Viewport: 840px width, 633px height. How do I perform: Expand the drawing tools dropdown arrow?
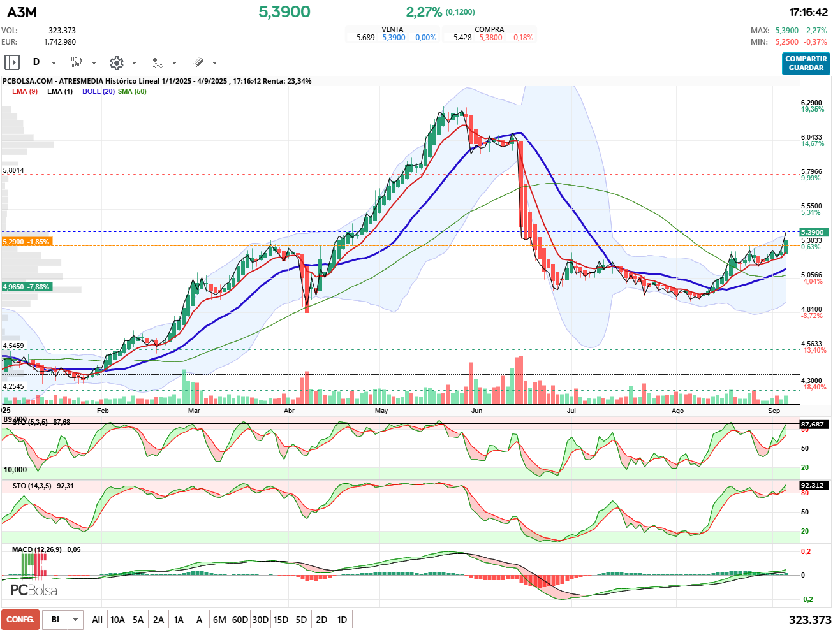click(x=214, y=63)
